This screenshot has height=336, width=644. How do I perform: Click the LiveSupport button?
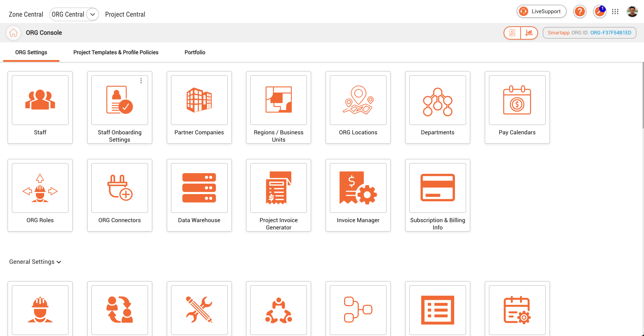tap(541, 11)
